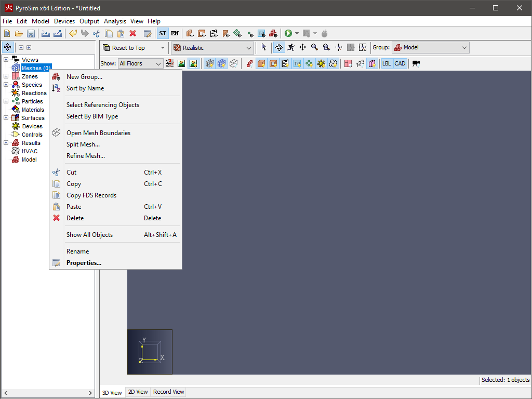Click the axis orientation cube thumbnail
The width and height of the screenshot is (532, 399).
150,352
